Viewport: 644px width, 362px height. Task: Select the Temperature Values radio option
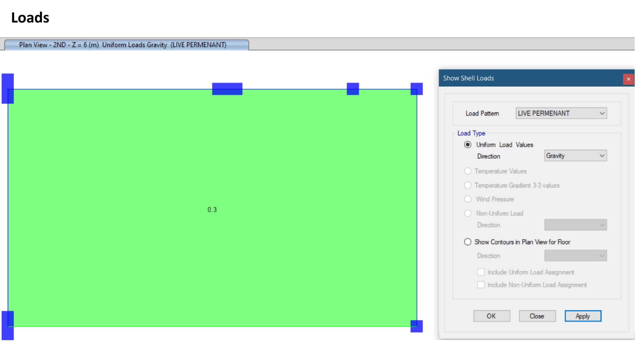[x=468, y=171]
